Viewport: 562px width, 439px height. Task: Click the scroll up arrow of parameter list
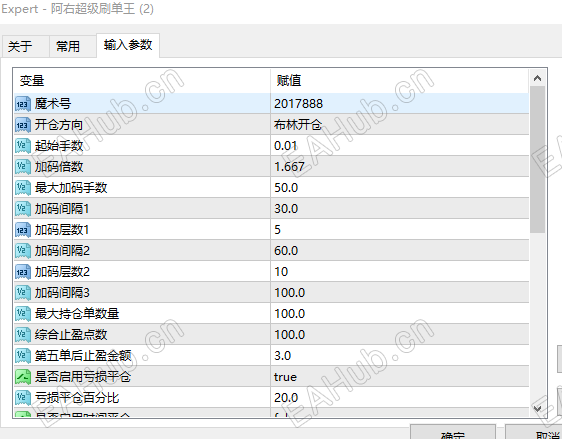[537, 78]
